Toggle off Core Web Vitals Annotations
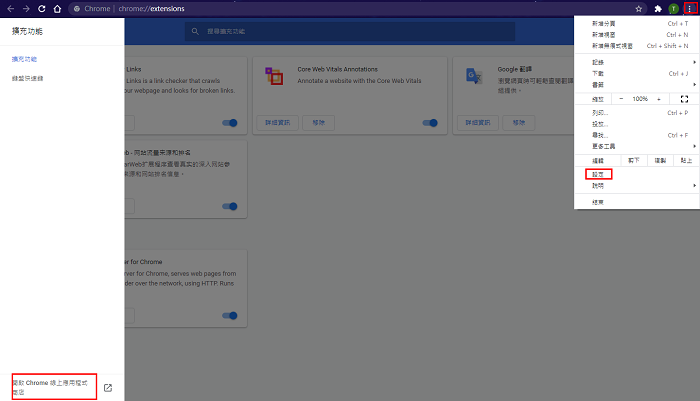 (430, 123)
